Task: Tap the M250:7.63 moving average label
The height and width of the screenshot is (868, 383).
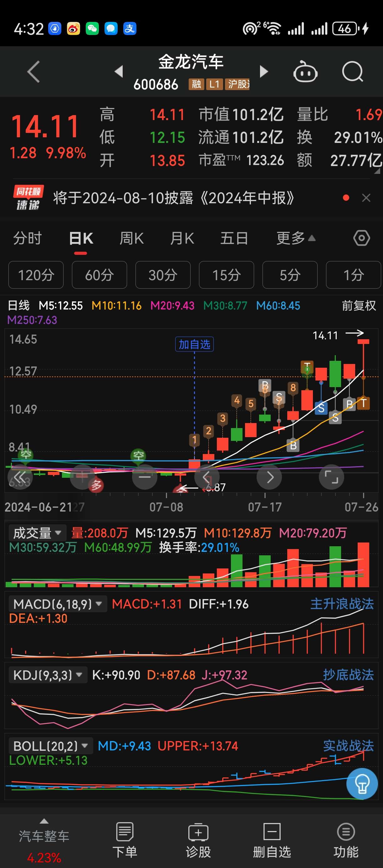Action: tap(32, 320)
